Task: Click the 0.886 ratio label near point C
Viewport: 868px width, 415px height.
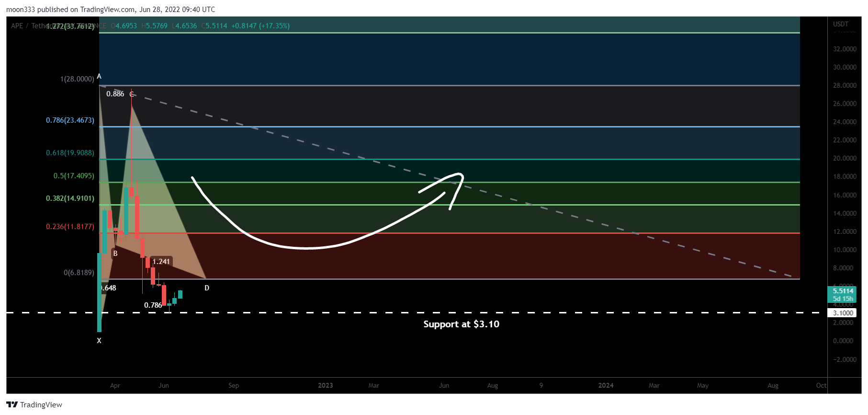Action: coord(115,94)
